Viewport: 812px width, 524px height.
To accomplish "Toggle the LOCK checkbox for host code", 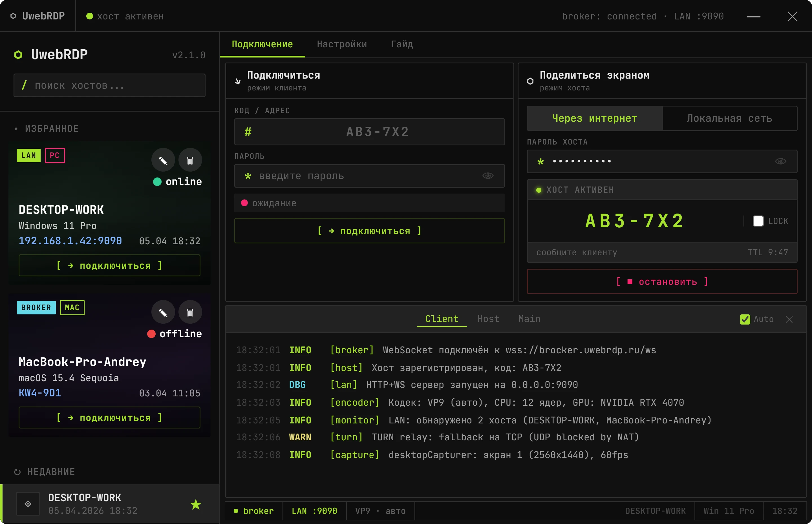I will point(758,221).
